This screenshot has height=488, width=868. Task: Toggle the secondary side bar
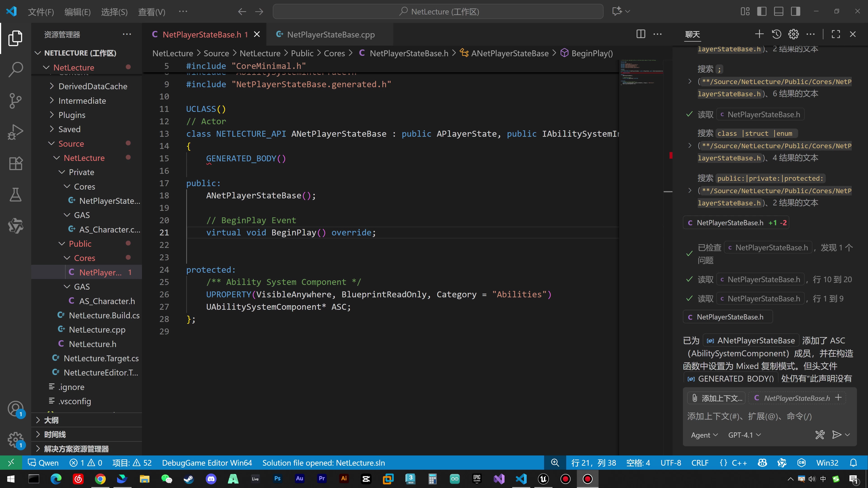[796, 12]
